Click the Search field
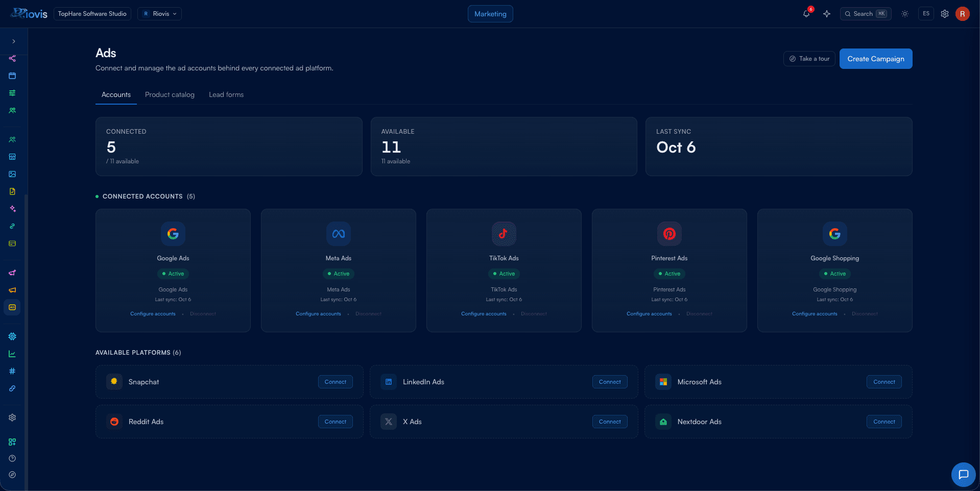The width and height of the screenshot is (980, 491). pyautogui.click(x=866, y=14)
